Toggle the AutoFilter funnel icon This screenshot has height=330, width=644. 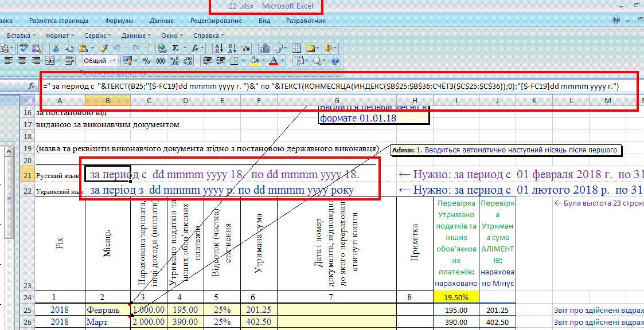click(246, 48)
